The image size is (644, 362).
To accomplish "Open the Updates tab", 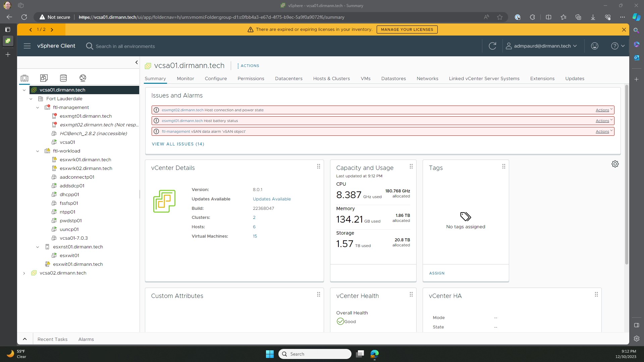I will [575, 78].
